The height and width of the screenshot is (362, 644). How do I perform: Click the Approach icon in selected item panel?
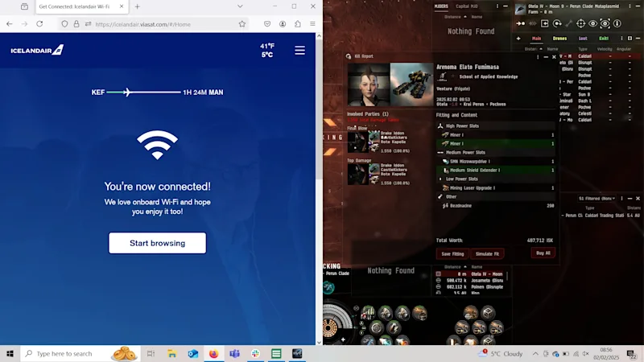pos(520,24)
